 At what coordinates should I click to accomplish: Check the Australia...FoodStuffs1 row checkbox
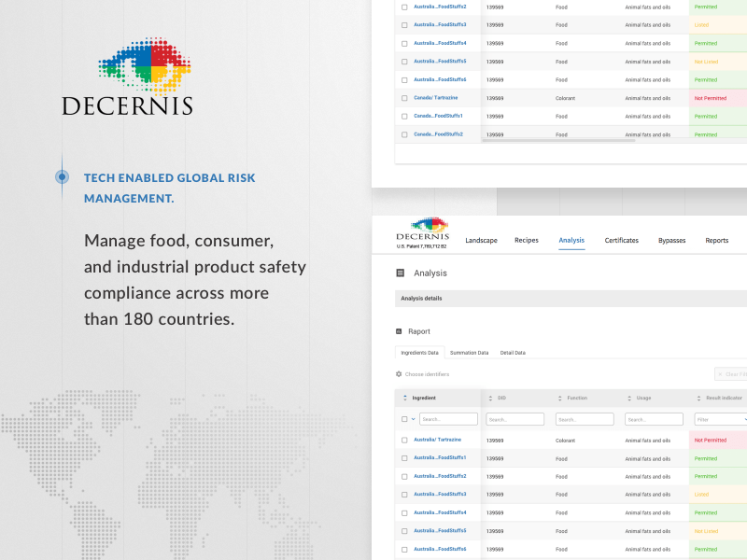[404, 458]
